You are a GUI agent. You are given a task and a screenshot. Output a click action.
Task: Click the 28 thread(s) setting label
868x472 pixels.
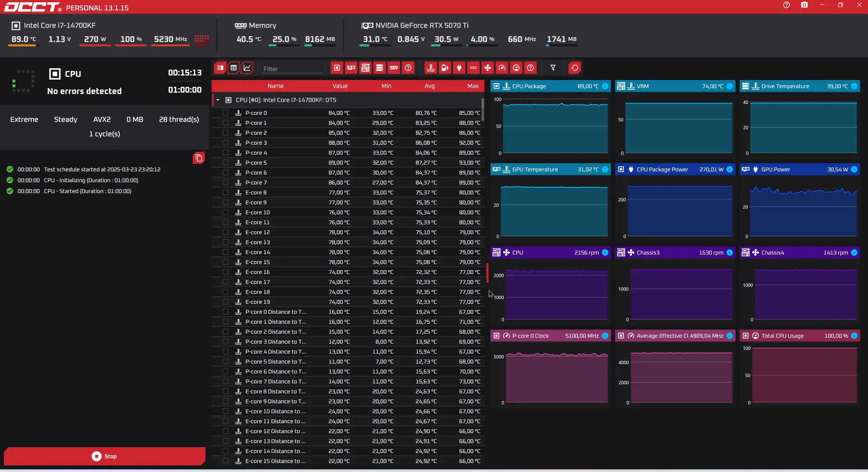tap(179, 119)
